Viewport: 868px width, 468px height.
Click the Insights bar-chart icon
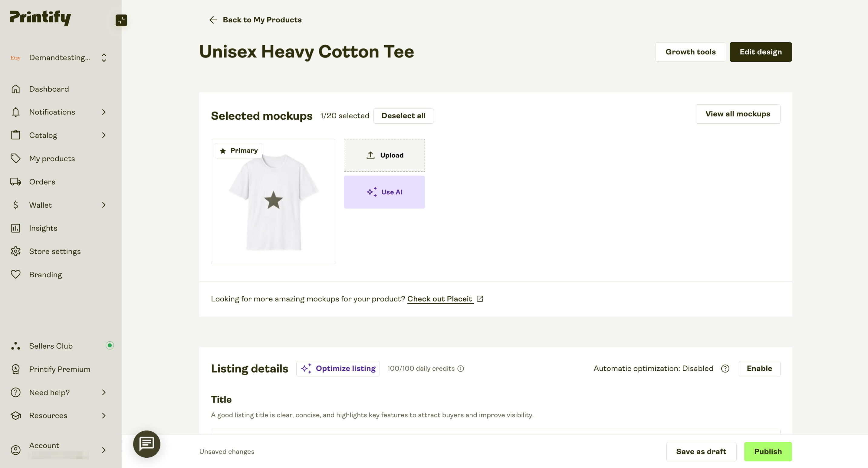(15, 228)
